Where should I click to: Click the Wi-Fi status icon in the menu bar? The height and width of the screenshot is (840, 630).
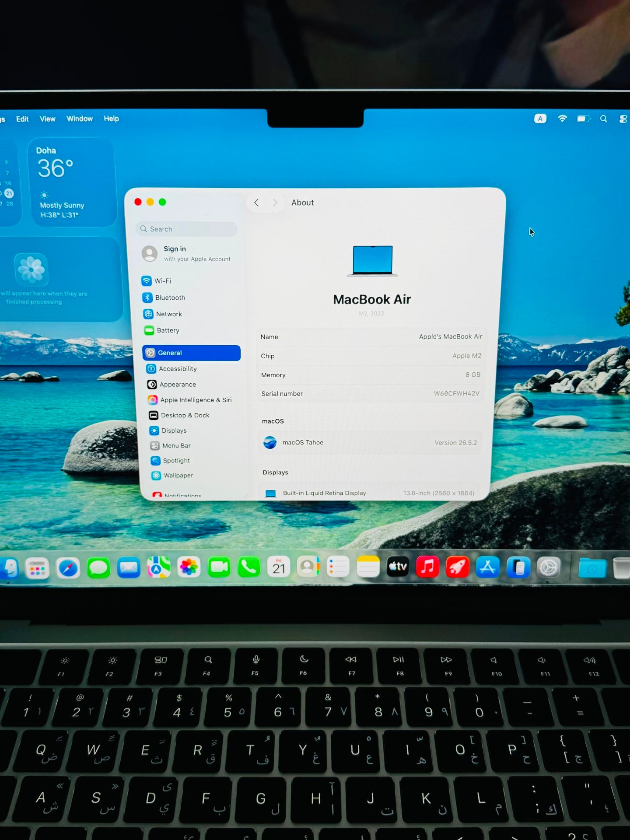562,119
